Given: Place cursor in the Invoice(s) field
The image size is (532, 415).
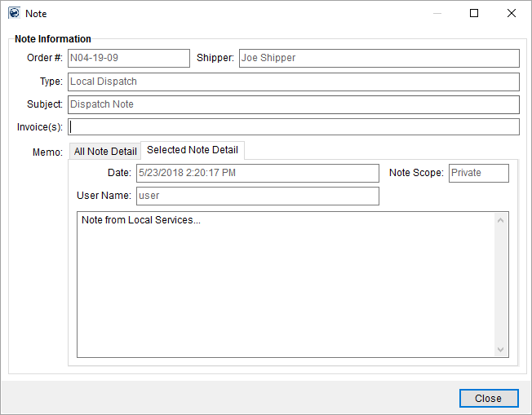Looking at the screenshot, I should pos(294,127).
